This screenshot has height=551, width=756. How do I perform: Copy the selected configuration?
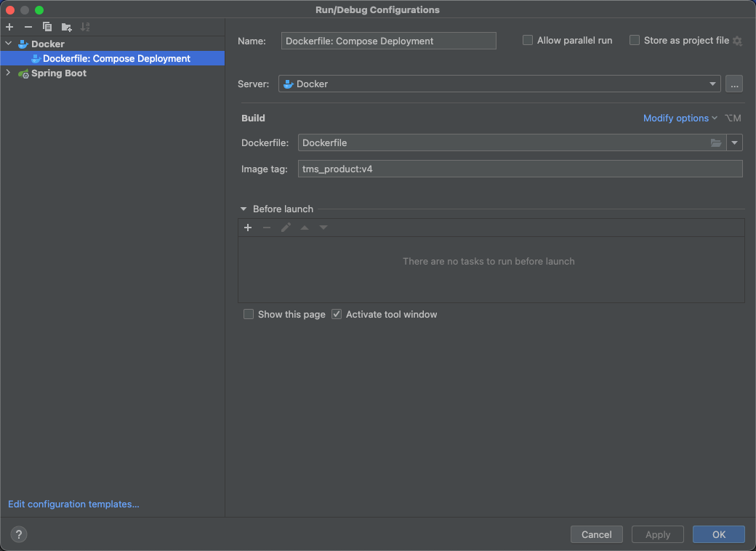point(47,27)
